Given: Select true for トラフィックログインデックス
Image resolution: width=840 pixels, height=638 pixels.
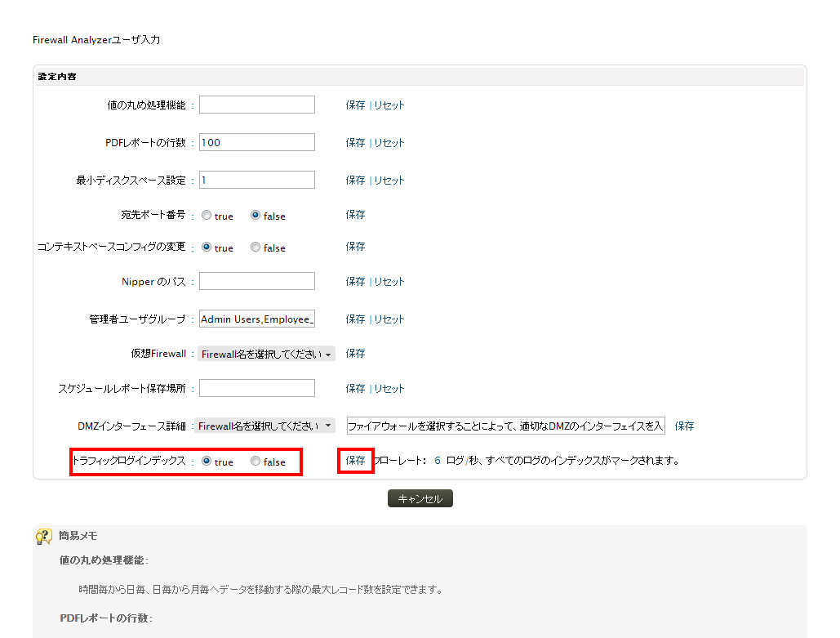Looking at the screenshot, I should 207,461.
